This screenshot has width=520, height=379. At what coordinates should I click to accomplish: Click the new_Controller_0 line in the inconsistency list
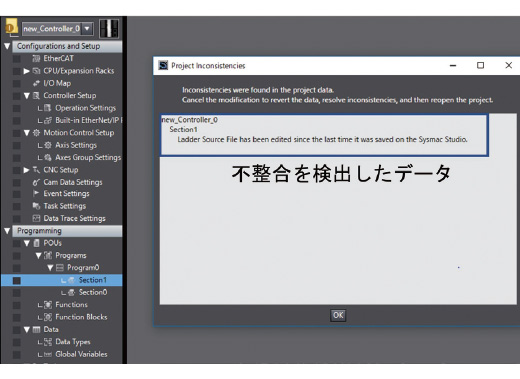tap(190, 120)
